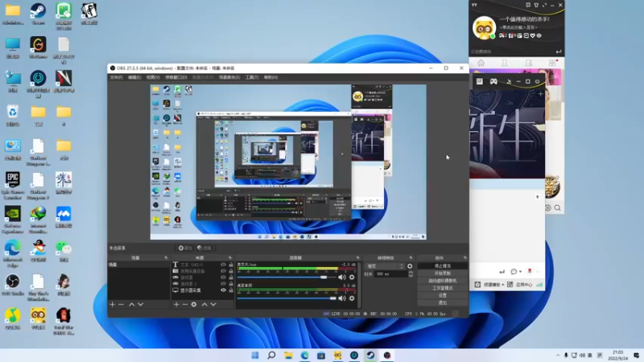Adjust the Mic/Aux volume slider
The height and width of the screenshot is (362, 644).
click(x=287, y=278)
